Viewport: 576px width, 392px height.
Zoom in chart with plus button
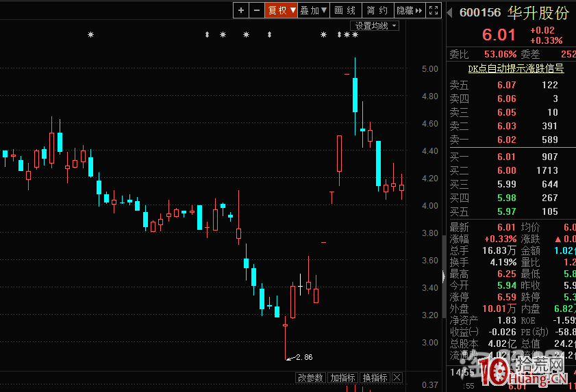click(241, 10)
